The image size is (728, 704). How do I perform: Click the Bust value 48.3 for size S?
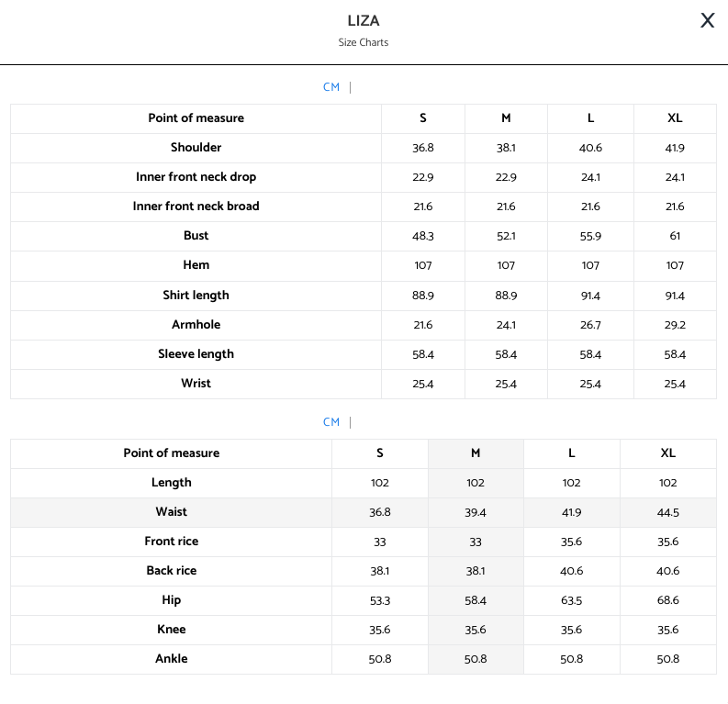point(422,236)
